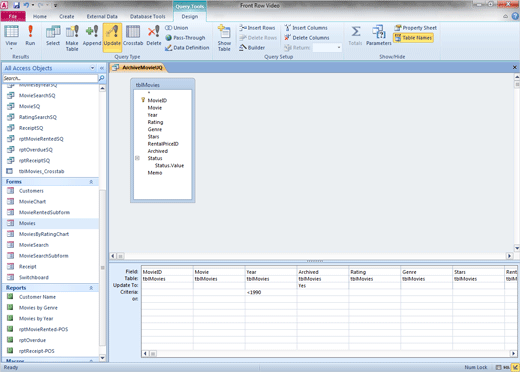Click the Undo icon in quick access toolbar
Viewport: 520px width, 372px height.
[26, 5]
